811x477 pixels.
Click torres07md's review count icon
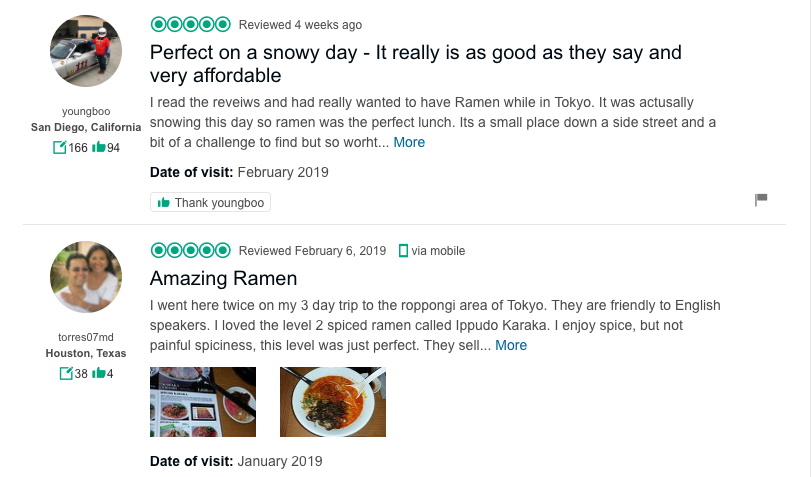coord(66,373)
